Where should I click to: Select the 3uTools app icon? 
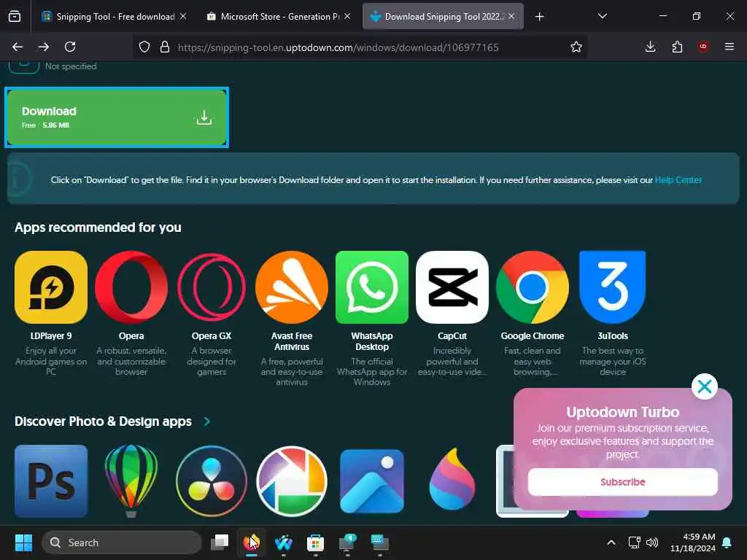pyautogui.click(x=613, y=287)
